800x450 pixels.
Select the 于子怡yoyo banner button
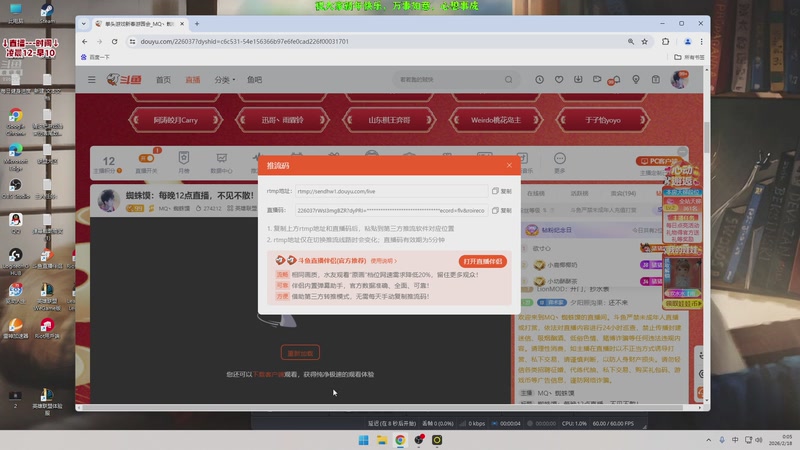[x=603, y=120]
